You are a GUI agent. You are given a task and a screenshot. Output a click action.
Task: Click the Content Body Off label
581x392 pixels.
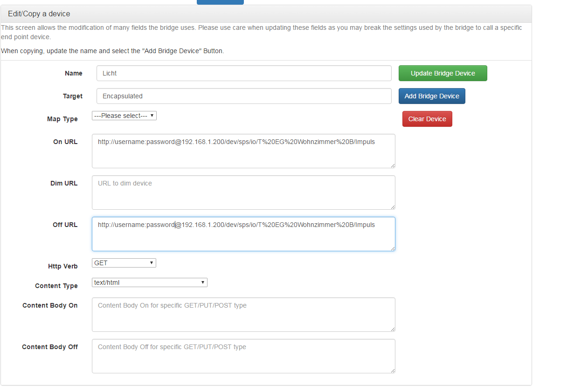coord(50,347)
